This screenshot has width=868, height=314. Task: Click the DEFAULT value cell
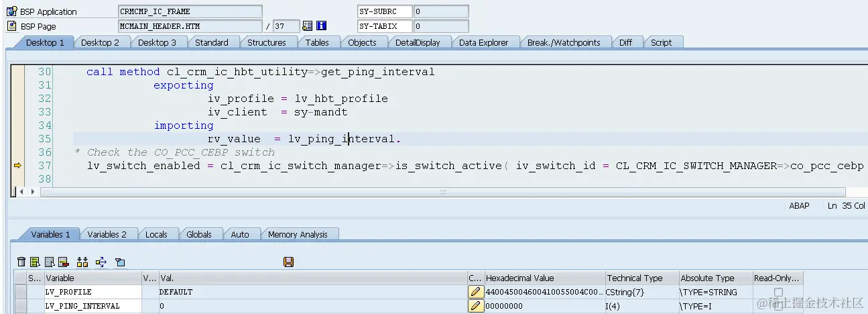312,292
